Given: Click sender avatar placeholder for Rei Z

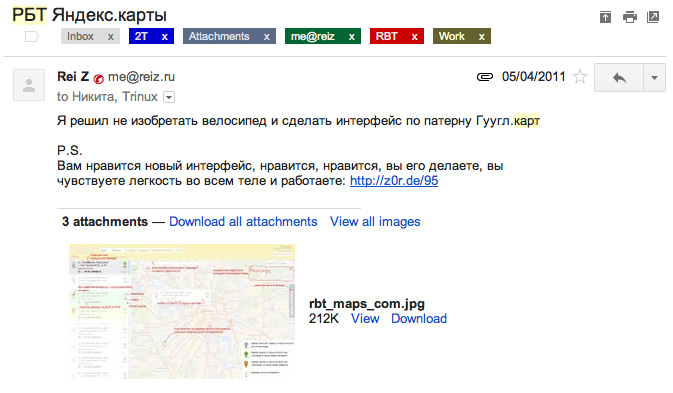Looking at the screenshot, I should click(29, 85).
